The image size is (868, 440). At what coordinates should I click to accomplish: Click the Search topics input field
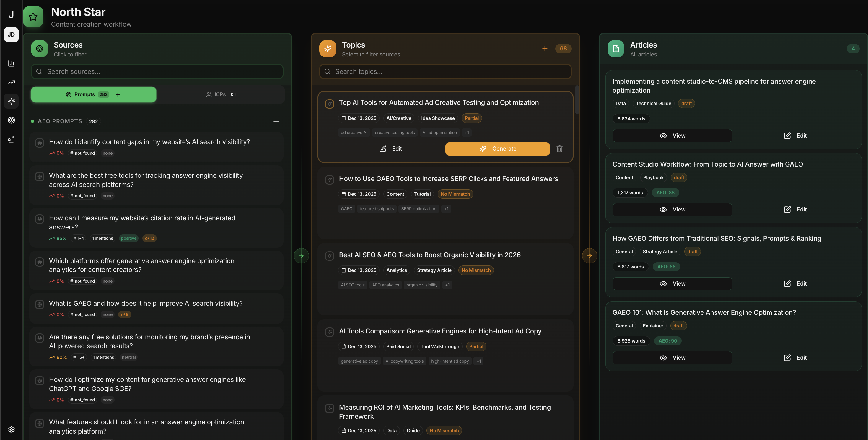(x=445, y=71)
